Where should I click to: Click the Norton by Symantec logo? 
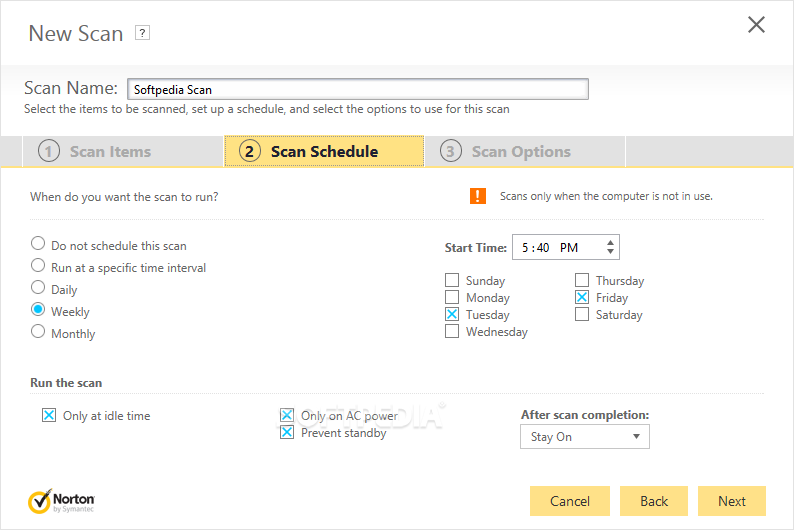(x=61, y=501)
